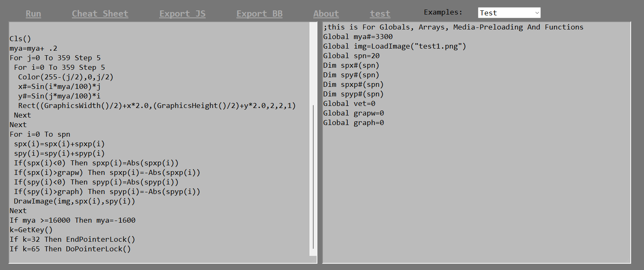Click the comment line about Globals, Arrays
The width and height of the screenshot is (644, 270).
click(x=453, y=27)
